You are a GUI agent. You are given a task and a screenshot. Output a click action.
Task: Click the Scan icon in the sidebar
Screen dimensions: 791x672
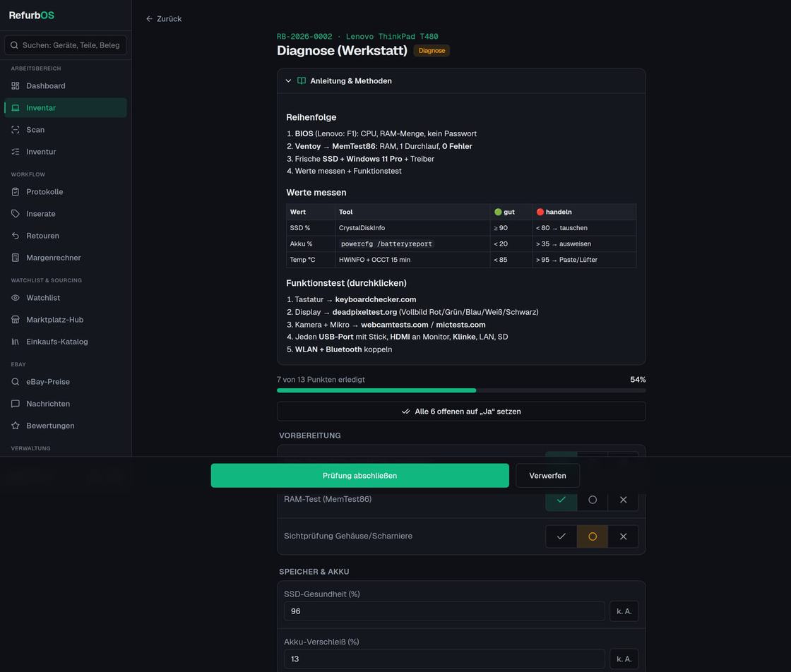pyautogui.click(x=15, y=130)
